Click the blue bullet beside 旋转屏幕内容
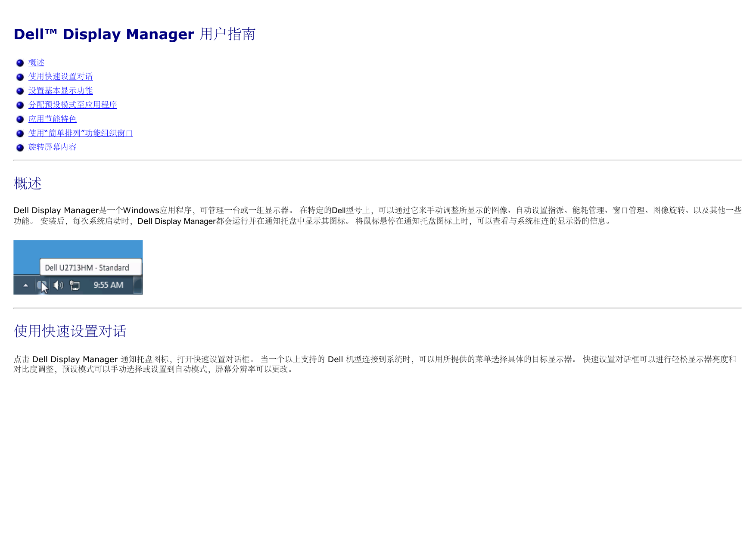 [x=20, y=148]
